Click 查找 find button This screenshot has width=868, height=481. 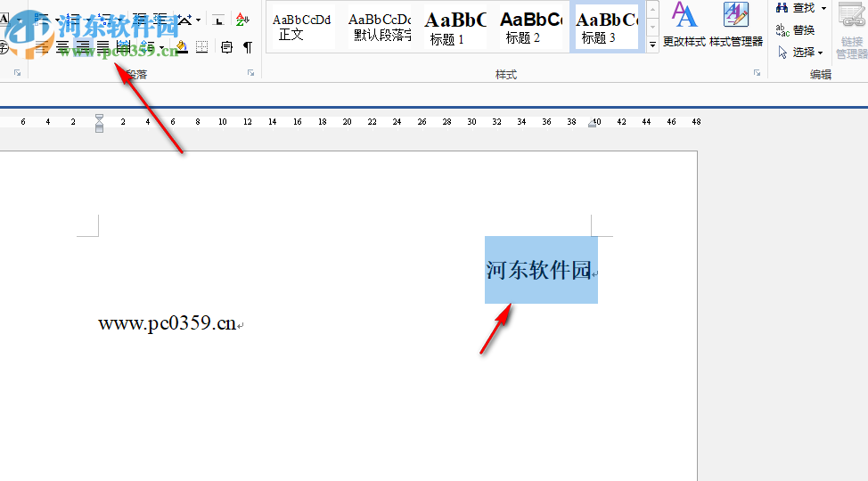[x=796, y=8]
